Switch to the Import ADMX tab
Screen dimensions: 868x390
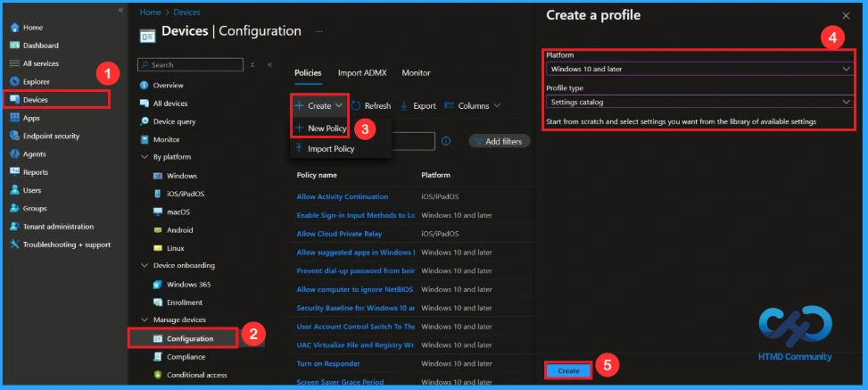[x=362, y=73]
